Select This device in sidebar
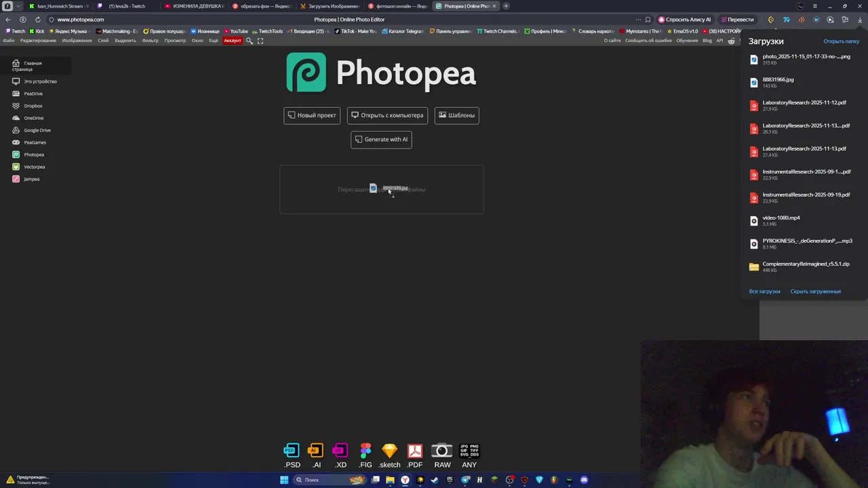The height and width of the screenshot is (488, 868). click(x=35, y=81)
